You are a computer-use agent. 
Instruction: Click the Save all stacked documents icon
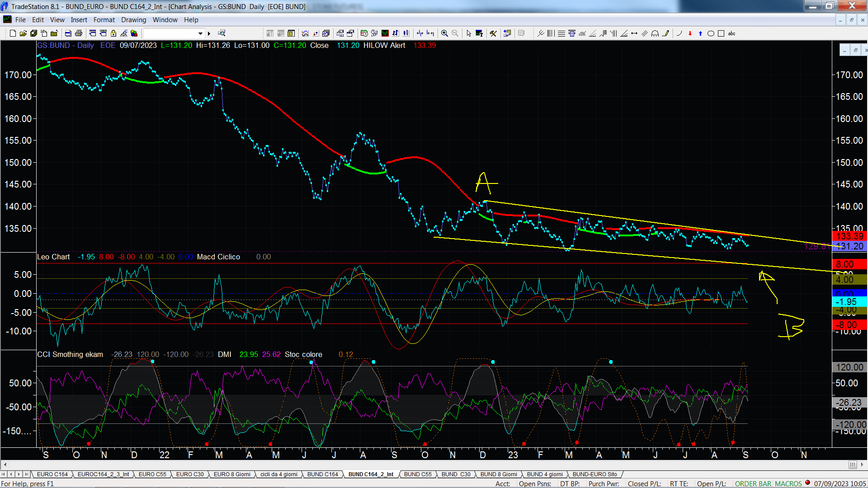click(33, 33)
